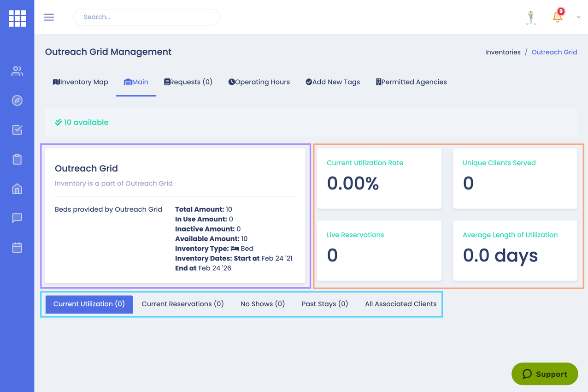Click the 'Outreach Grid Management' page title
Image resolution: width=588 pixels, height=392 pixels.
pyautogui.click(x=108, y=52)
